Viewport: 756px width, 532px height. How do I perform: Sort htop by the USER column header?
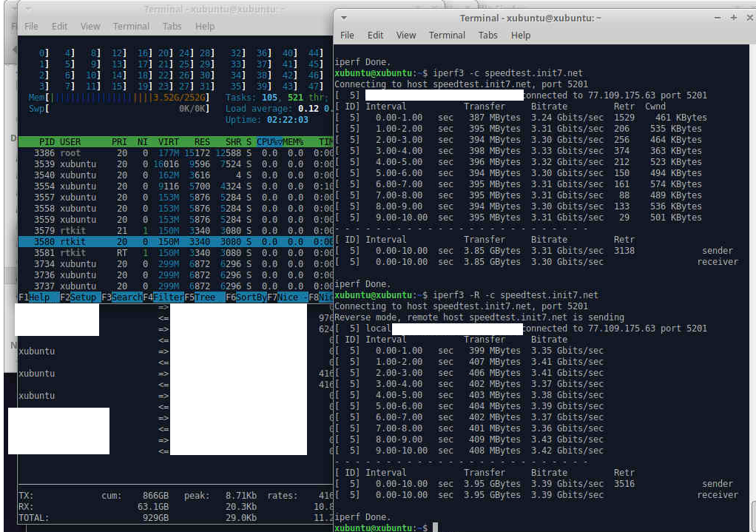pyautogui.click(x=70, y=142)
